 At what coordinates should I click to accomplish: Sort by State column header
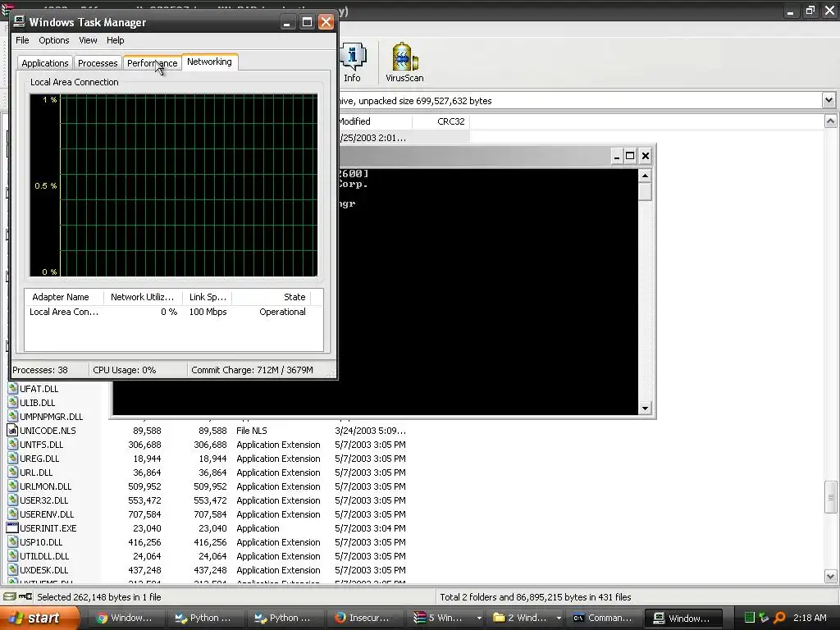pos(271,297)
